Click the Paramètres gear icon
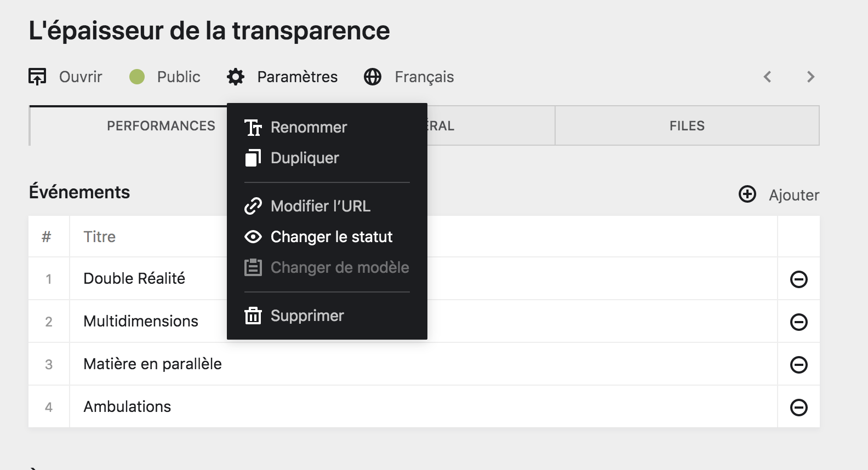Image resolution: width=868 pixels, height=470 pixels. pyautogui.click(x=235, y=77)
